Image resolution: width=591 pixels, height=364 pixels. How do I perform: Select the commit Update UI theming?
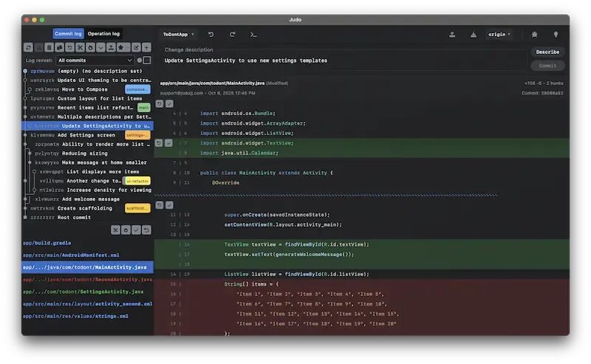(x=88, y=80)
